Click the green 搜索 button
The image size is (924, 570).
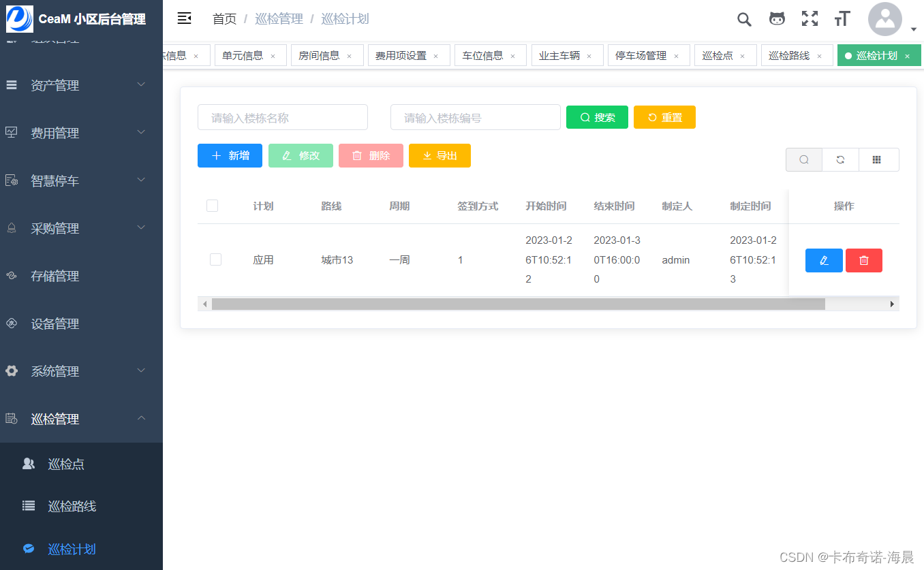[x=597, y=117]
